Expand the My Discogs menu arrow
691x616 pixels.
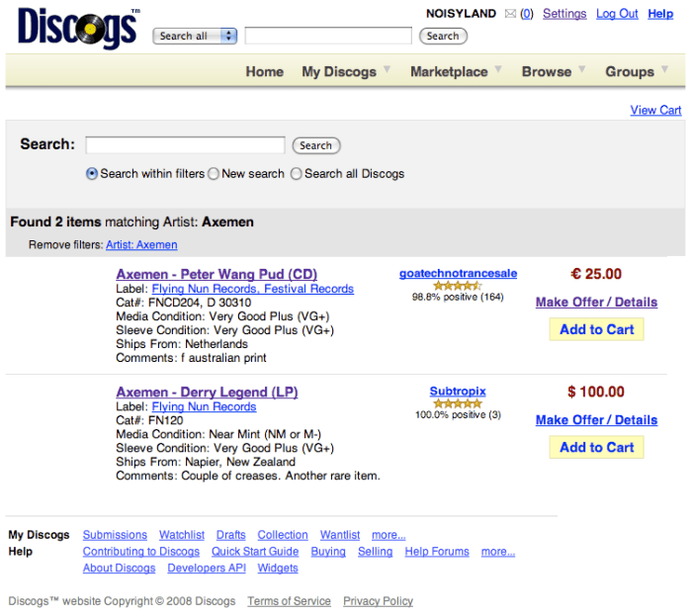click(388, 70)
